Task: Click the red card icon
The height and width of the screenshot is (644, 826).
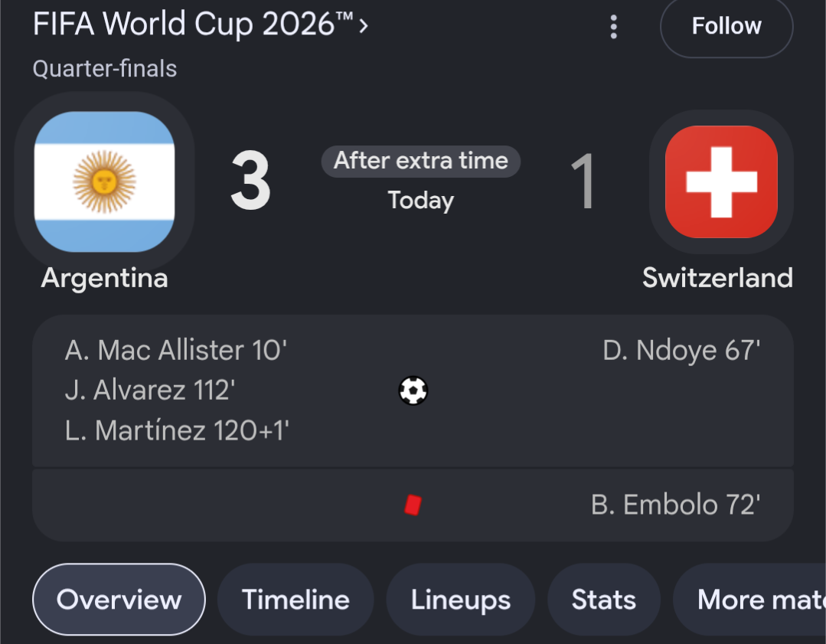Action: pyautogui.click(x=413, y=505)
